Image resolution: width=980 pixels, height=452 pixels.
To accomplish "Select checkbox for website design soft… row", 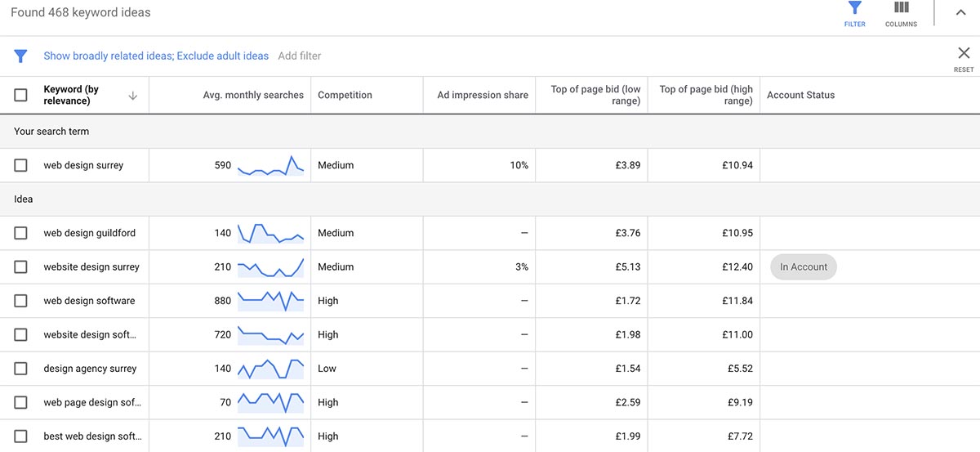I will tap(20, 334).
